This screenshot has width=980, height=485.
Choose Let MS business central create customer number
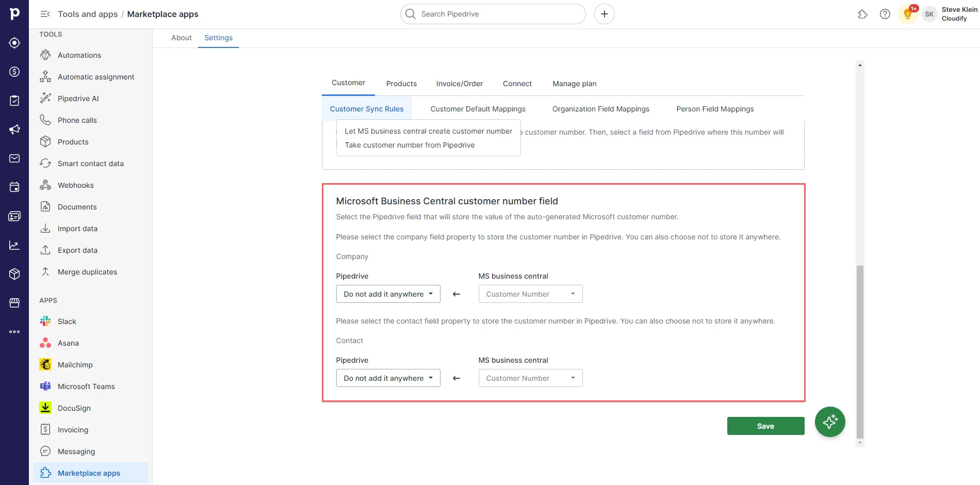coord(429,131)
